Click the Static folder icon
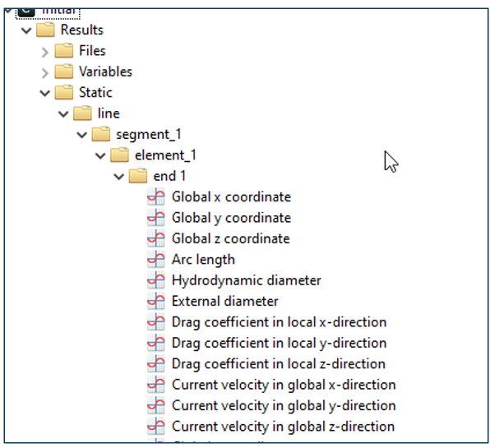 pyautogui.click(x=64, y=92)
